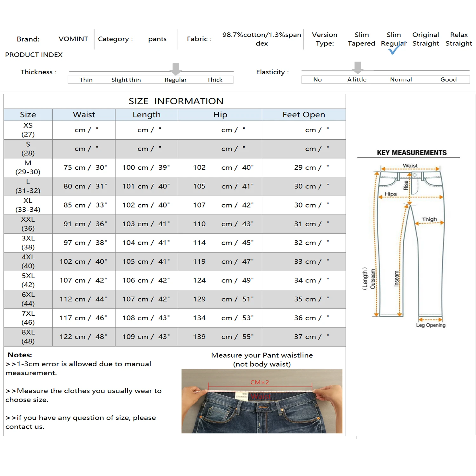Click the 'Feet Open' column header
This screenshot has height=476, width=476.
(x=304, y=115)
